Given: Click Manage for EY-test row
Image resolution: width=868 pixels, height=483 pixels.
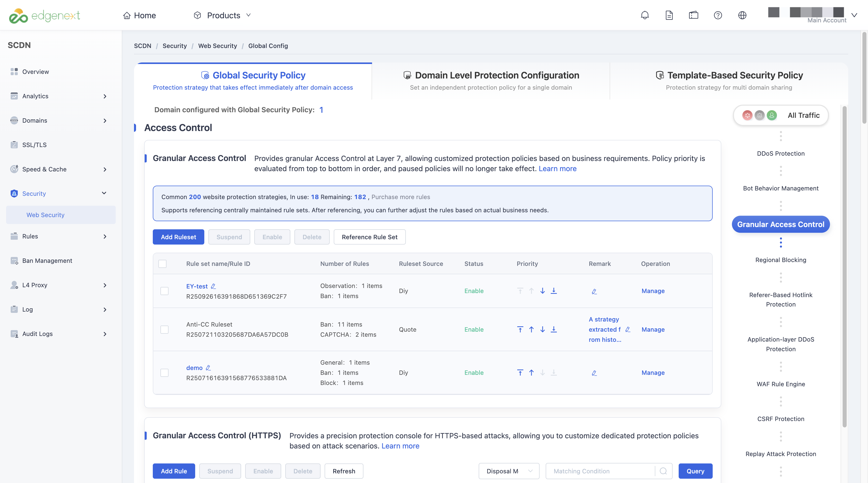Looking at the screenshot, I should [653, 291].
